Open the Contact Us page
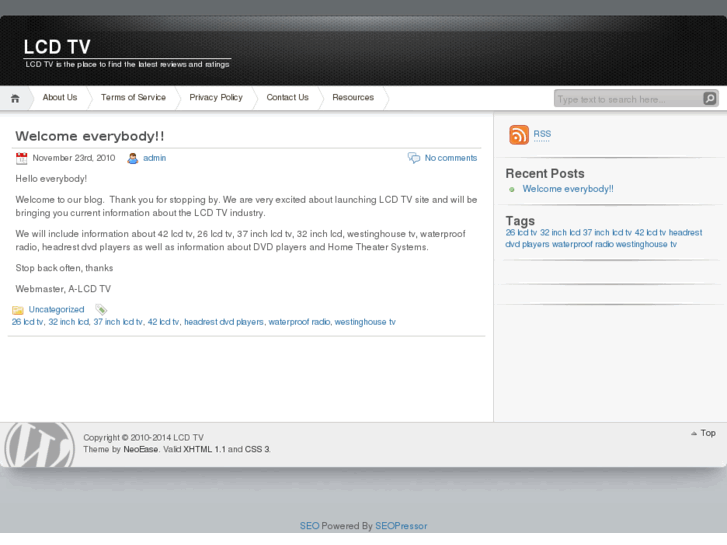Viewport: 727px width, 545px height. click(x=287, y=97)
